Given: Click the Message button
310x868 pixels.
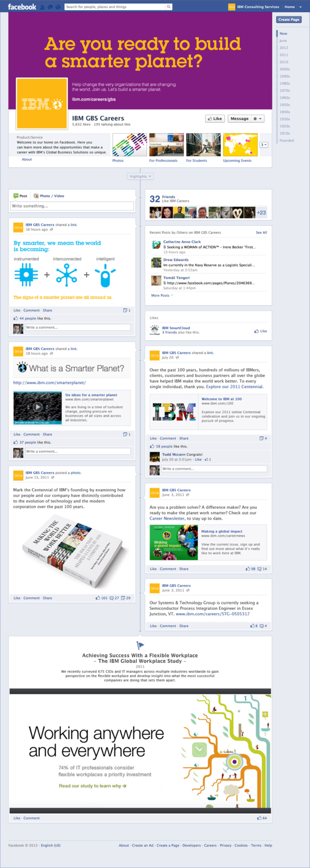Looking at the screenshot, I should click(x=239, y=118).
